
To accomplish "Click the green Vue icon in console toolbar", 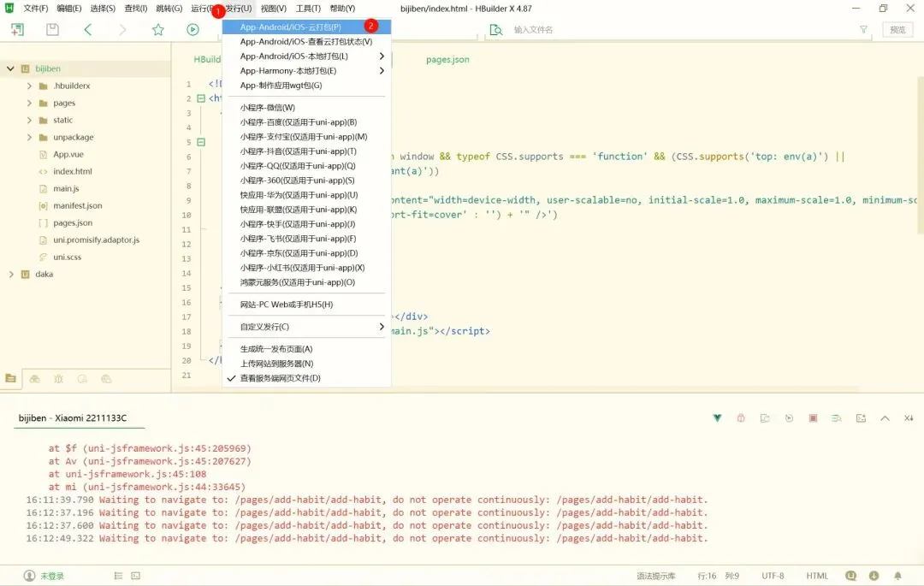I will [x=717, y=418].
